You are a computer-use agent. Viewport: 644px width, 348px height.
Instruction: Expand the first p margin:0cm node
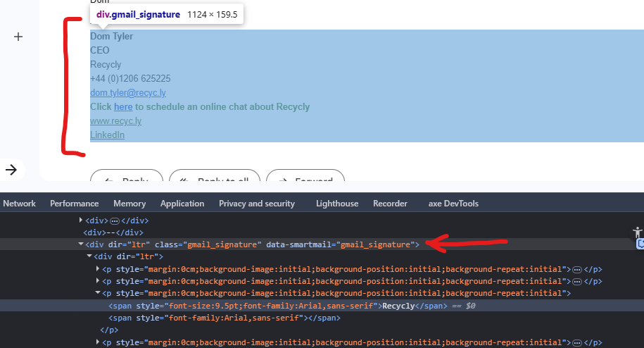point(97,269)
